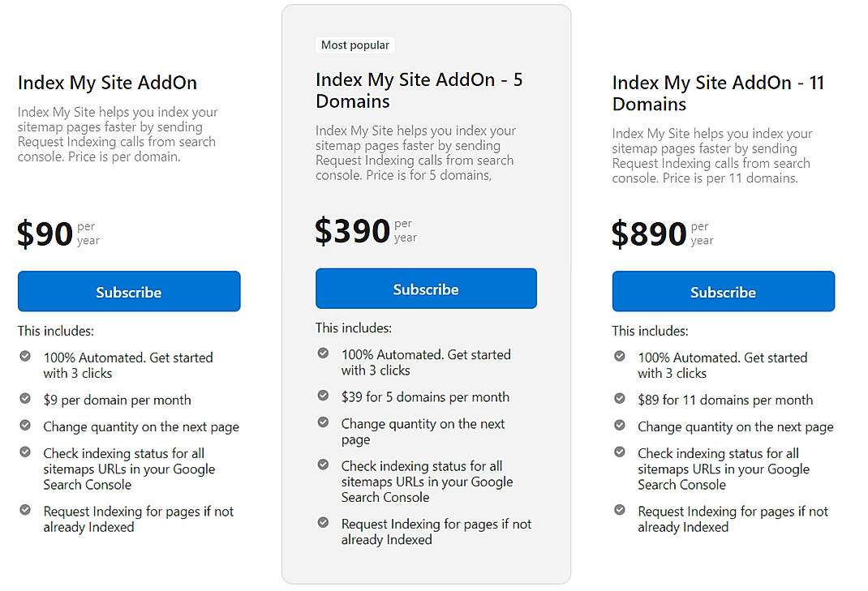The width and height of the screenshot is (868, 591).
Task: Click the checkmark beside 'Change quantity' in middle plan
Action: coord(322,423)
